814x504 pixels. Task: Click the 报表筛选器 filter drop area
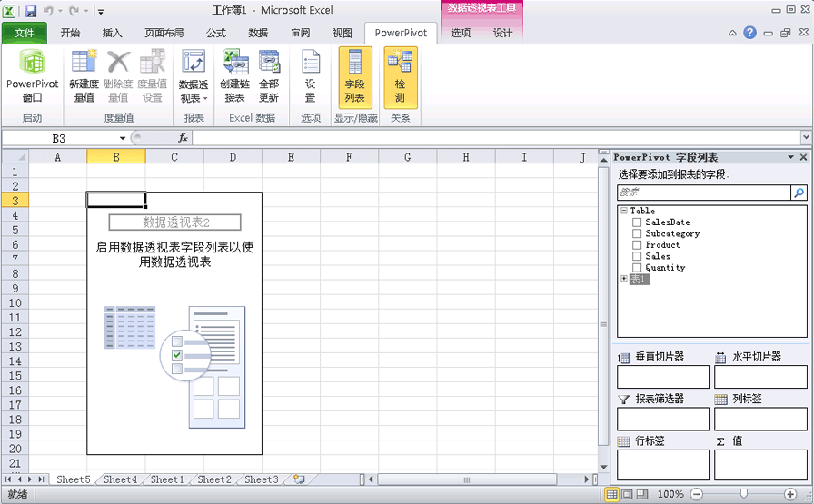(663, 419)
